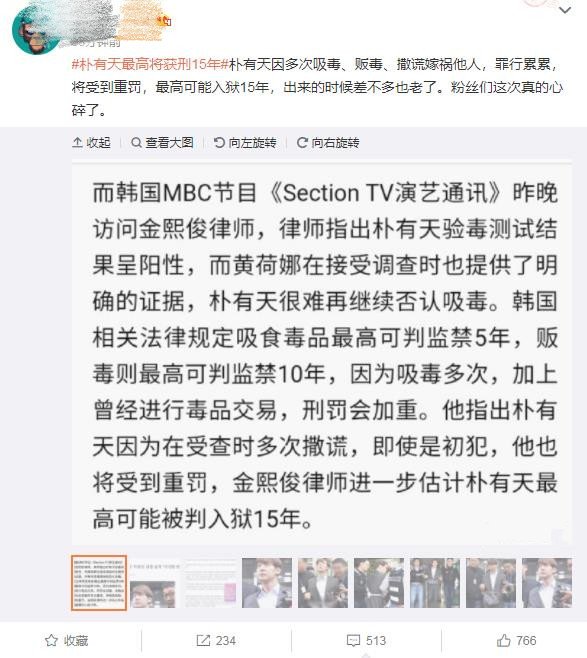This screenshot has height=658, width=587.
Task: Rotate image right with 向右旋转
Action: click(328, 143)
